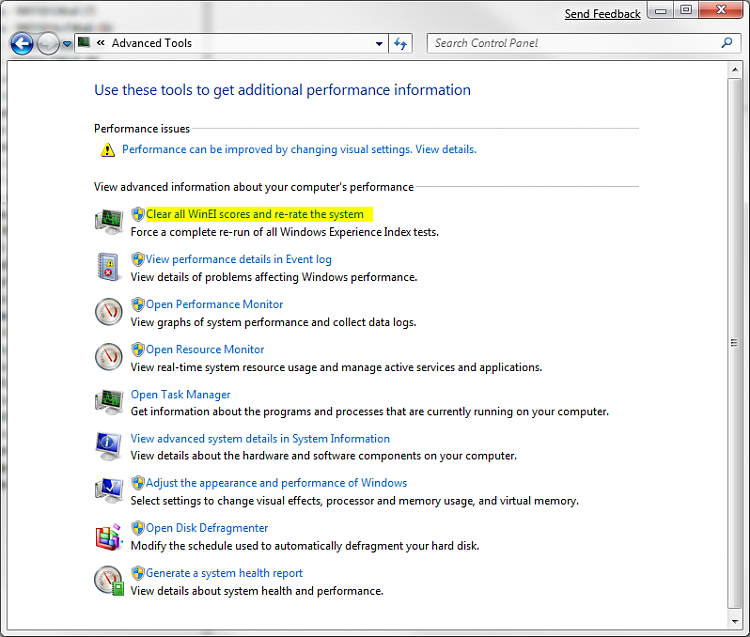Minimize the Advanced Tools window
750x637 pixels.
point(661,10)
